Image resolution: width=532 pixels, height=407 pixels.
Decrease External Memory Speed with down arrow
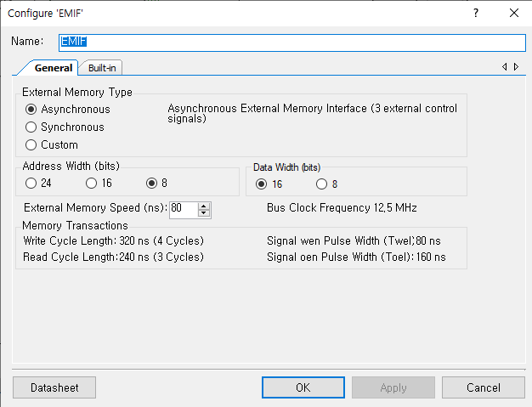204,213
